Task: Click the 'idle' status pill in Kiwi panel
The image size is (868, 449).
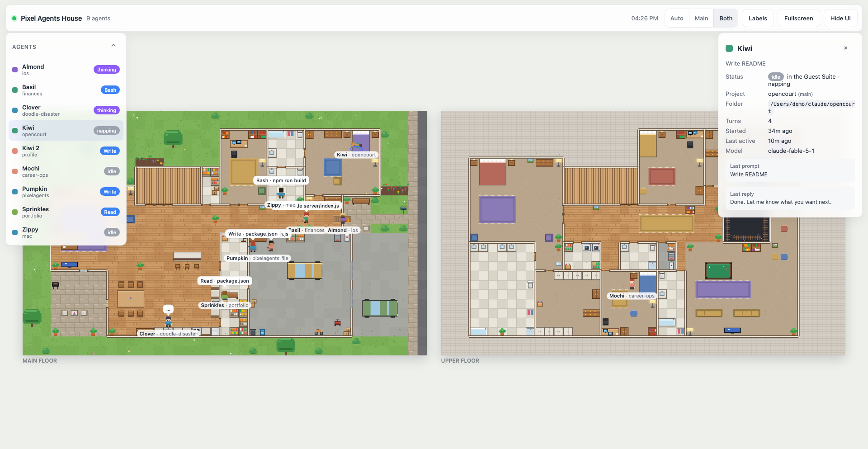Action: 776,77
